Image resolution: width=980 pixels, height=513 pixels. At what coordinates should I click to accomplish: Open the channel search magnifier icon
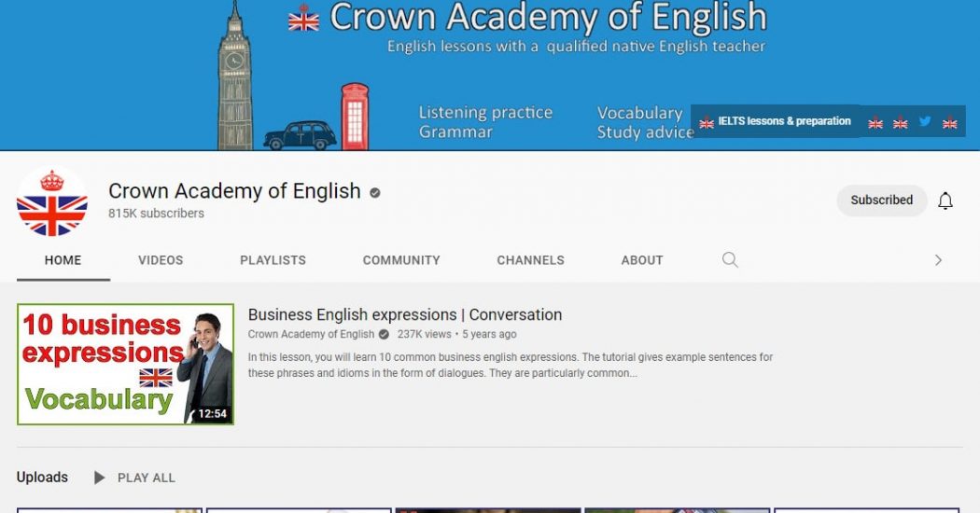729,260
